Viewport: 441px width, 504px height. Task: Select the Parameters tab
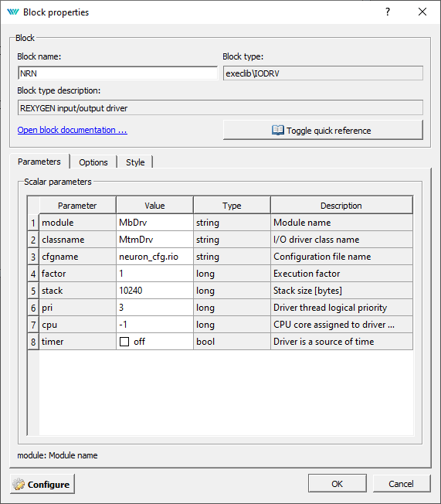(39, 162)
